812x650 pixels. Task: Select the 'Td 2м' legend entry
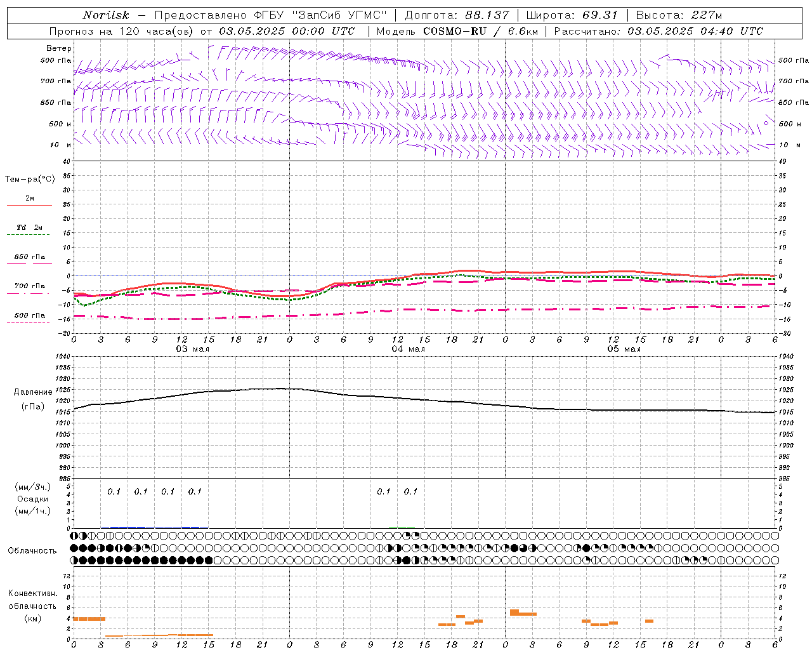pos(30,227)
